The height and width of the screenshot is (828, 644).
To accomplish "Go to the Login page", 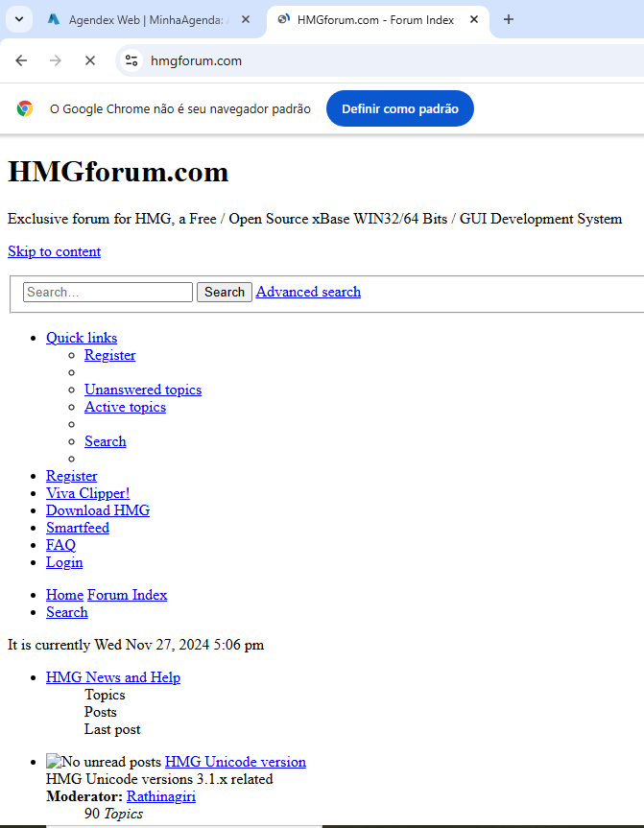I will click(x=64, y=562).
